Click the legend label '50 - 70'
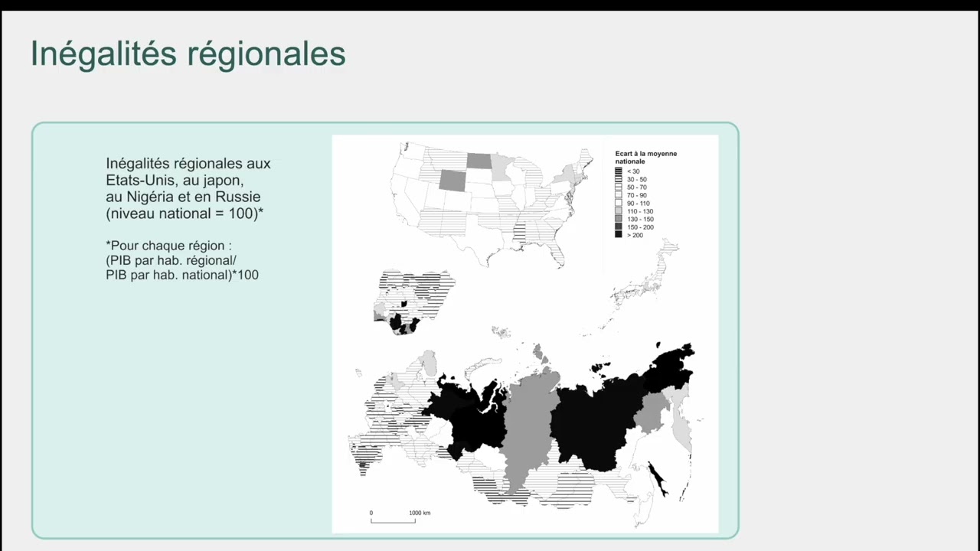Screen dimensions: 980x551 pos(637,187)
